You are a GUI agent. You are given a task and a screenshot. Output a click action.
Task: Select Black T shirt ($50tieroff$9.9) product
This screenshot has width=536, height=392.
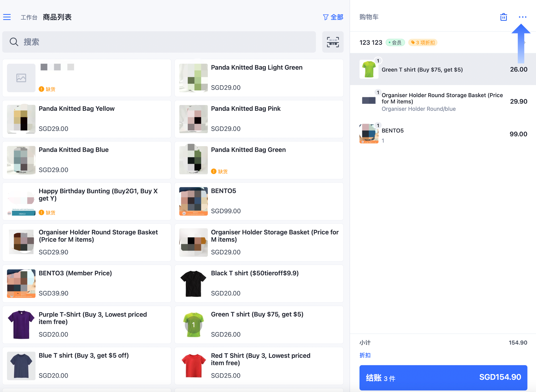click(x=259, y=284)
